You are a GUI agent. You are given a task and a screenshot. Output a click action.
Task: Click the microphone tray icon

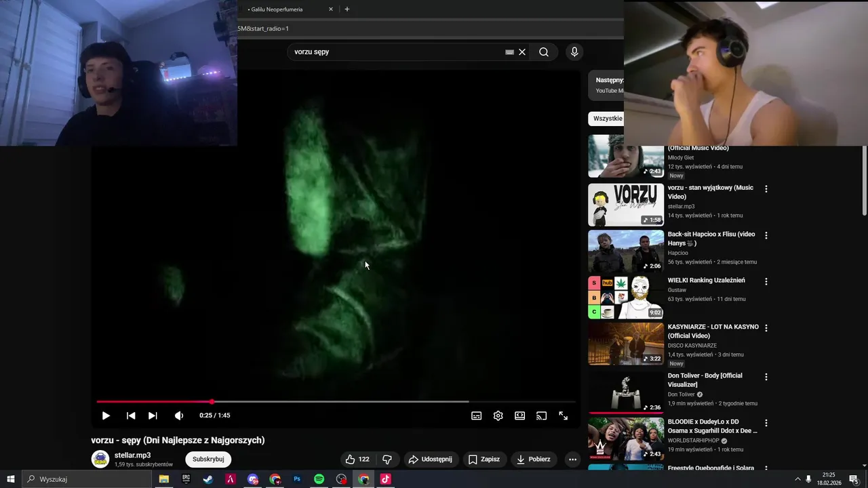tap(808, 479)
